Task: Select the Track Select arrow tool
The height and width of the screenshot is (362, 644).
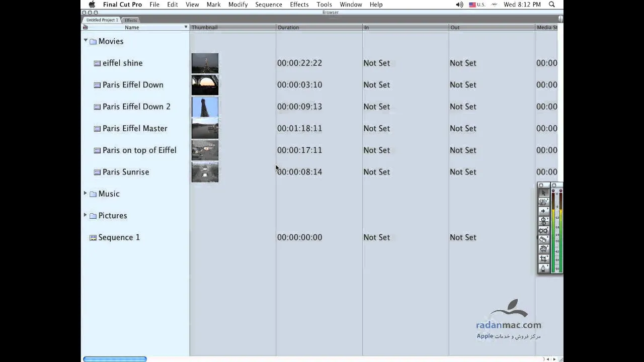Action: (x=544, y=211)
